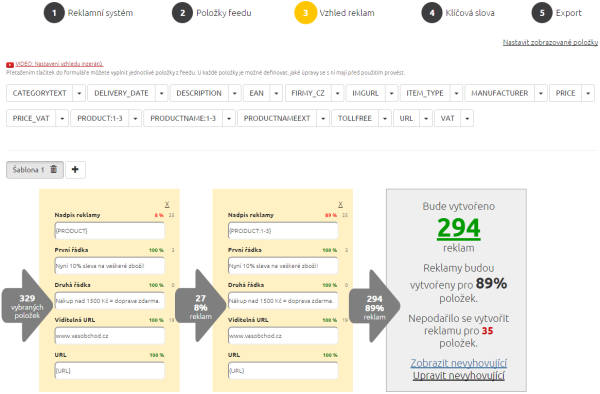The image size is (600, 394).
Task: Edit URL field in second card
Action: pyautogui.click(x=283, y=371)
